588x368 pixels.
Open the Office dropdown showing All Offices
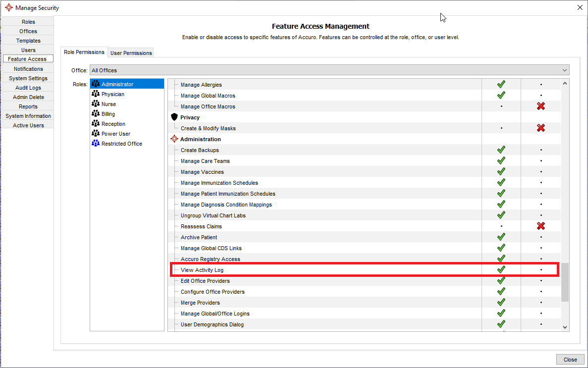click(329, 70)
